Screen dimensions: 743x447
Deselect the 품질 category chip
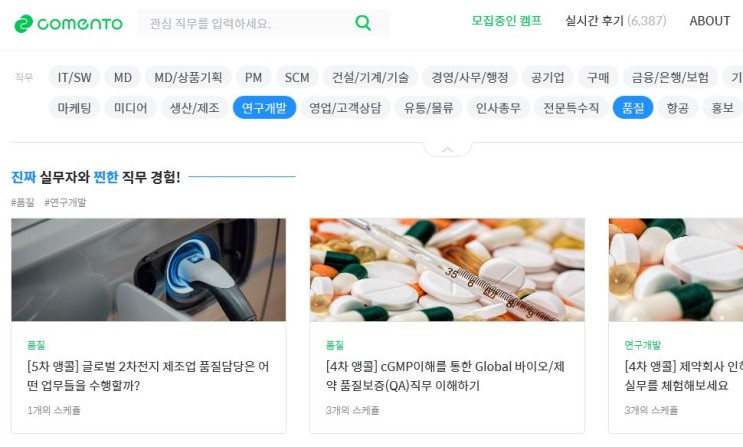633,108
